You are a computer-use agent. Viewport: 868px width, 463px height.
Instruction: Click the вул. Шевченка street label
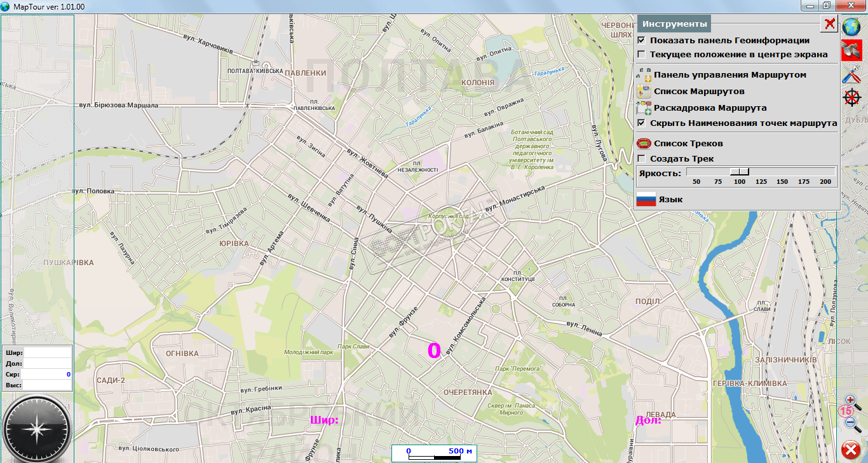[x=308, y=208]
